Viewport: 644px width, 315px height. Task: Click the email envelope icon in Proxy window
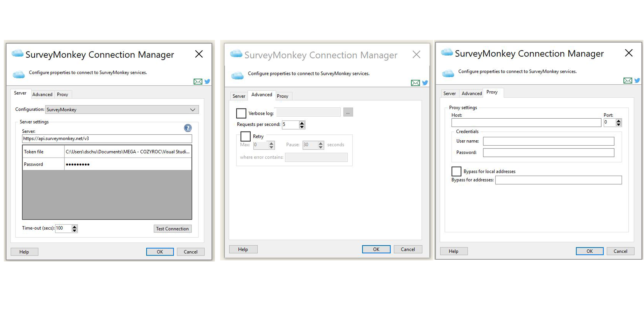(x=628, y=80)
